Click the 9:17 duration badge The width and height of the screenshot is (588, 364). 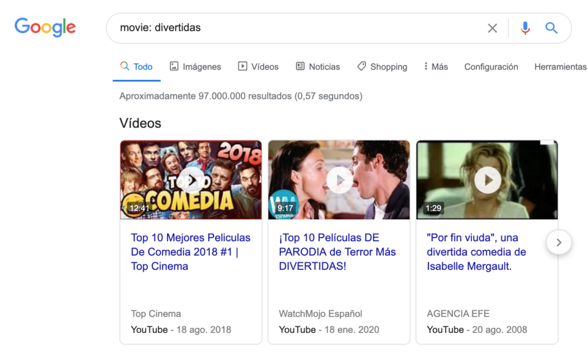point(285,208)
